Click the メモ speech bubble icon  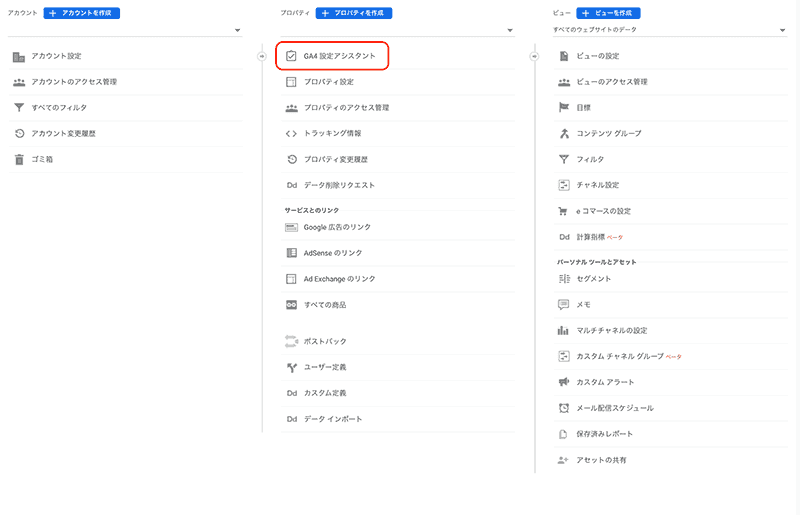coord(563,305)
